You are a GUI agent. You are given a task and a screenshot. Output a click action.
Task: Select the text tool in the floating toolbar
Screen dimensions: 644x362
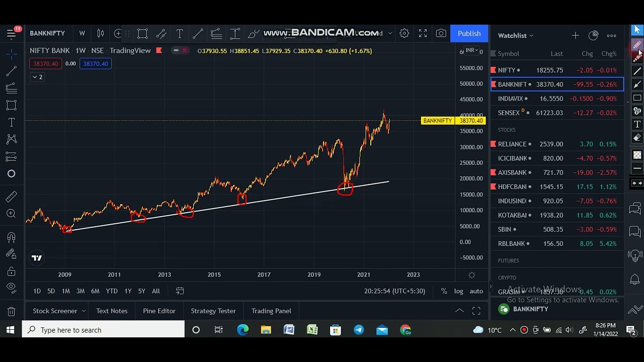point(180,34)
